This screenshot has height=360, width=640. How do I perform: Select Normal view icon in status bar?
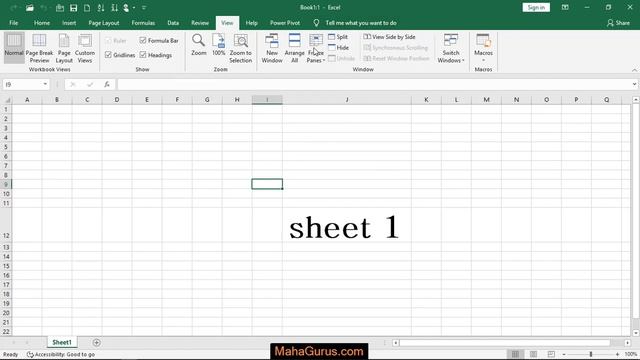(x=516, y=354)
